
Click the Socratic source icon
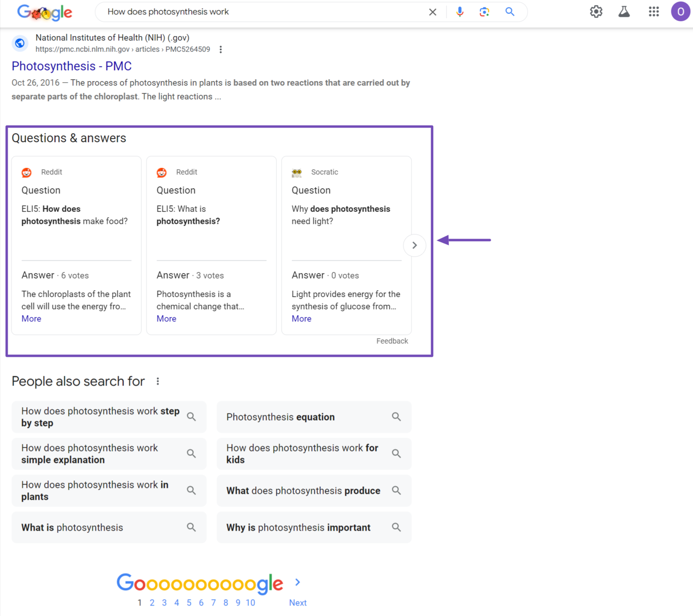coord(297,172)
